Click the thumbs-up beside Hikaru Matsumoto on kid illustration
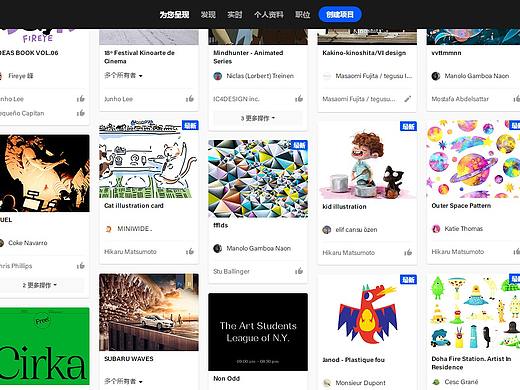 [408, 253]
